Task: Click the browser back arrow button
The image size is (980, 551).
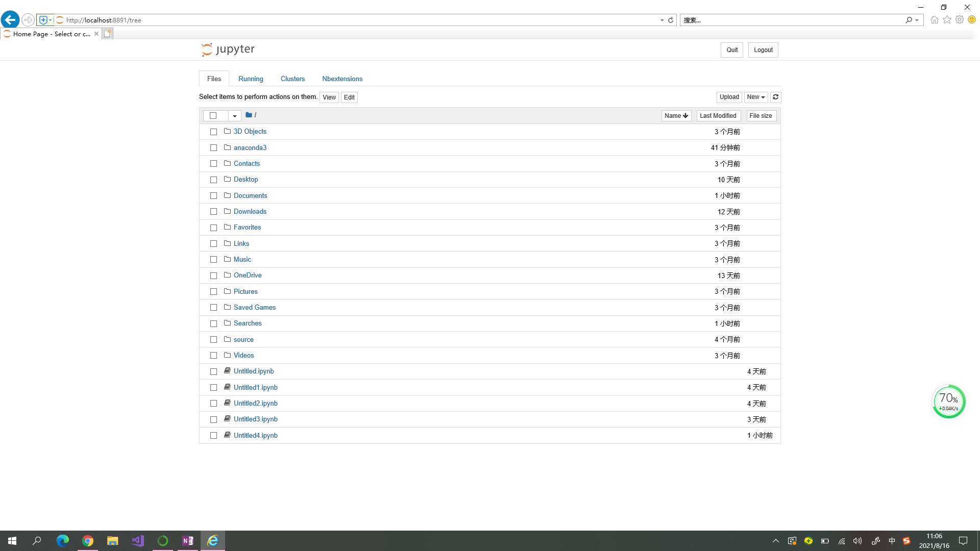Action: coord(10,20)
